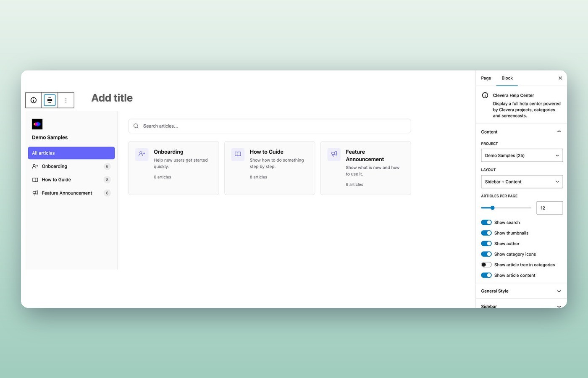Expand the General Style section

coord(521,291)
